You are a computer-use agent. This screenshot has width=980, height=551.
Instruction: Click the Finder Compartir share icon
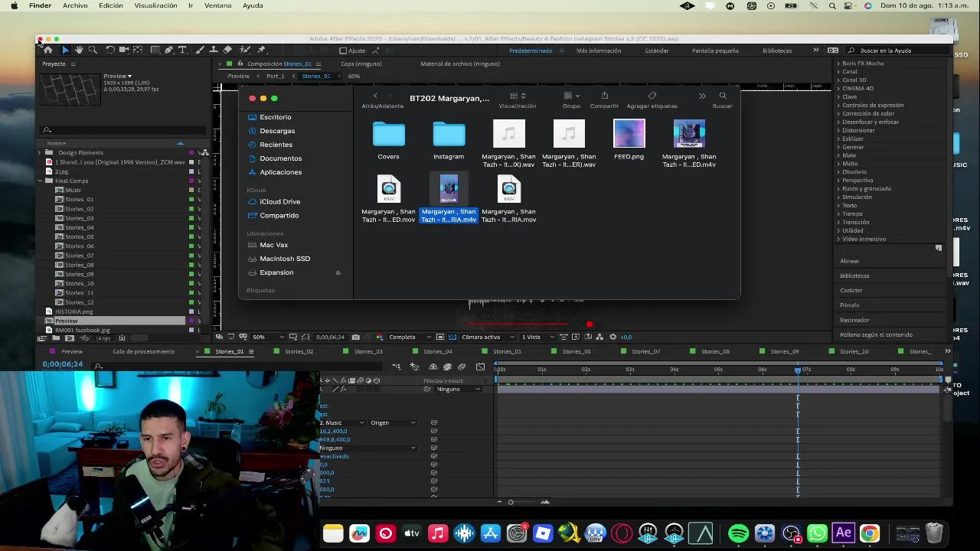tap(604, 96)
